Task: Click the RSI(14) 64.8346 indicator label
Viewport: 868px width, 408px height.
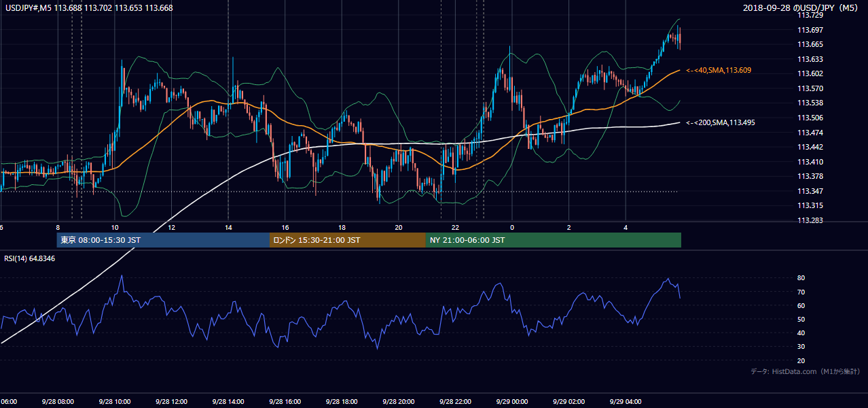Action: pyautogui.click(x=30, y=258)
